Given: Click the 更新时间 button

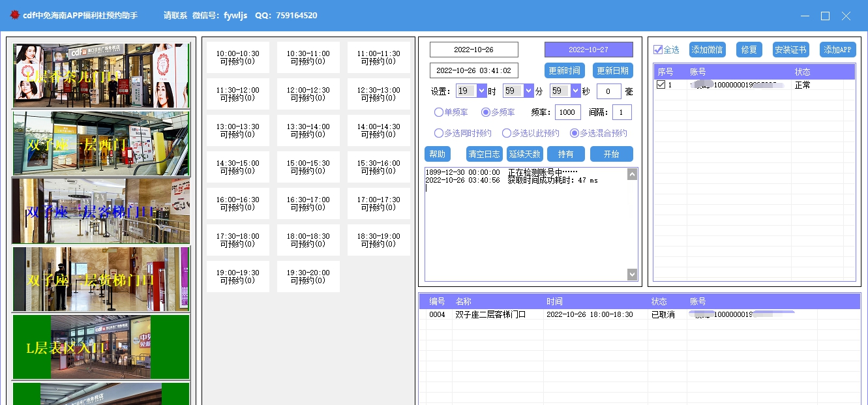Looking at the screenshot, I should [565, 71].
